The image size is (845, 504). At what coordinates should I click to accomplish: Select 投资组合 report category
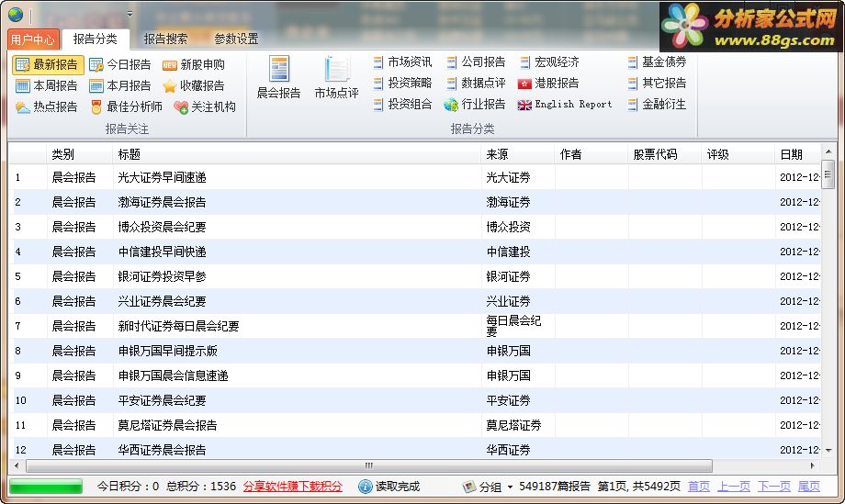coord(402,104)
